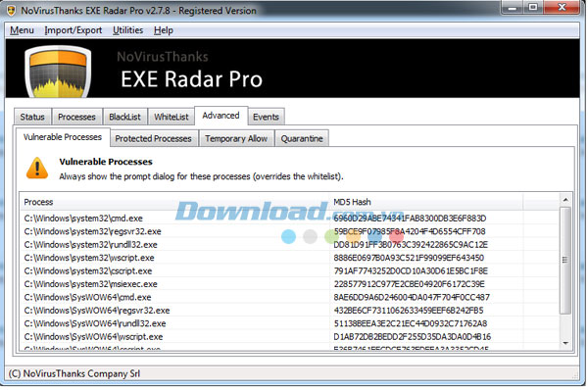Click the hash starting with 6960D29A

pyautogui.click(x=410, y=219)
